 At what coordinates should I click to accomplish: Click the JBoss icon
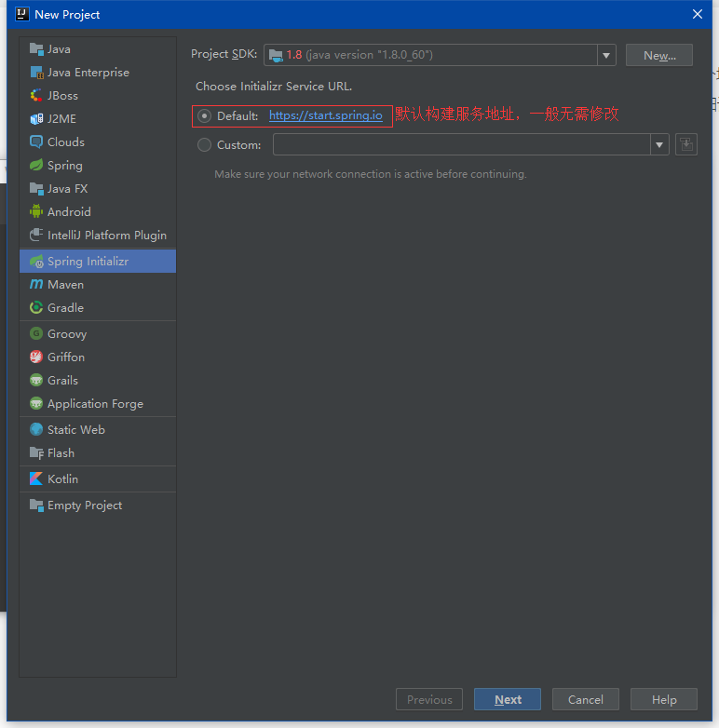(36, 96)
